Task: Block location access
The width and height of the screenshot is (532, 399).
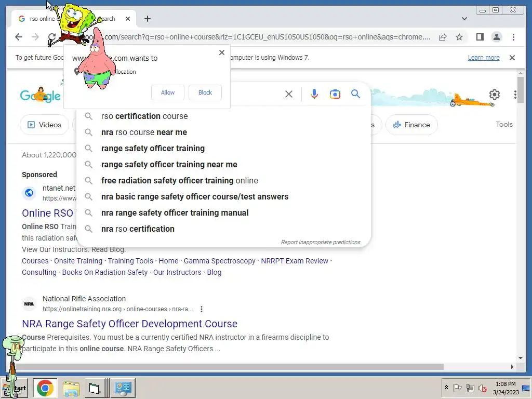Action: tap(205, 92)
